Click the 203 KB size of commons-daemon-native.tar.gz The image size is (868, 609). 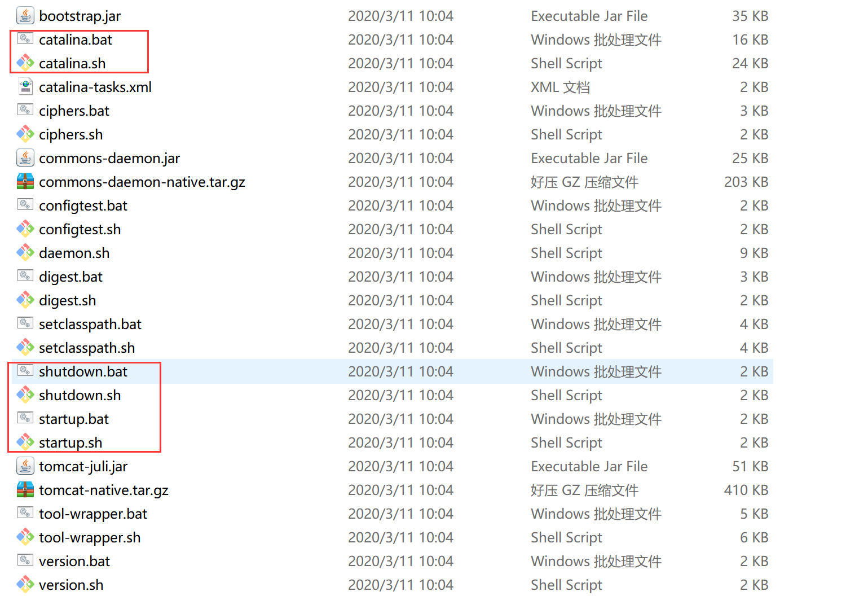tap(746, 182)
